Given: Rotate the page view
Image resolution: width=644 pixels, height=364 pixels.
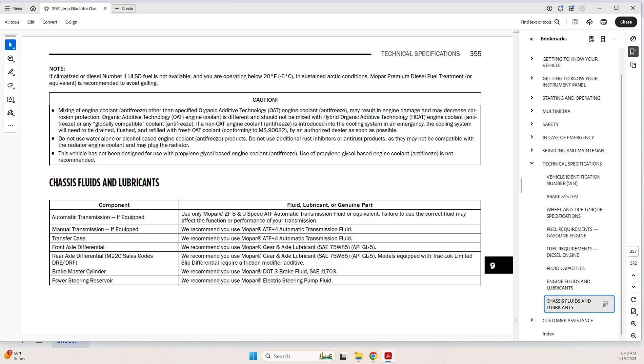Looking at the screenshot, I should [633, 300].
